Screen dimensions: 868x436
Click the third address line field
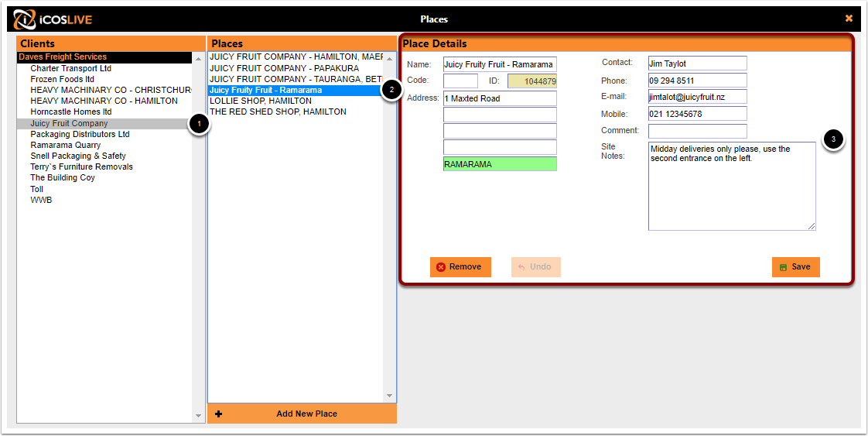(500, 132)
